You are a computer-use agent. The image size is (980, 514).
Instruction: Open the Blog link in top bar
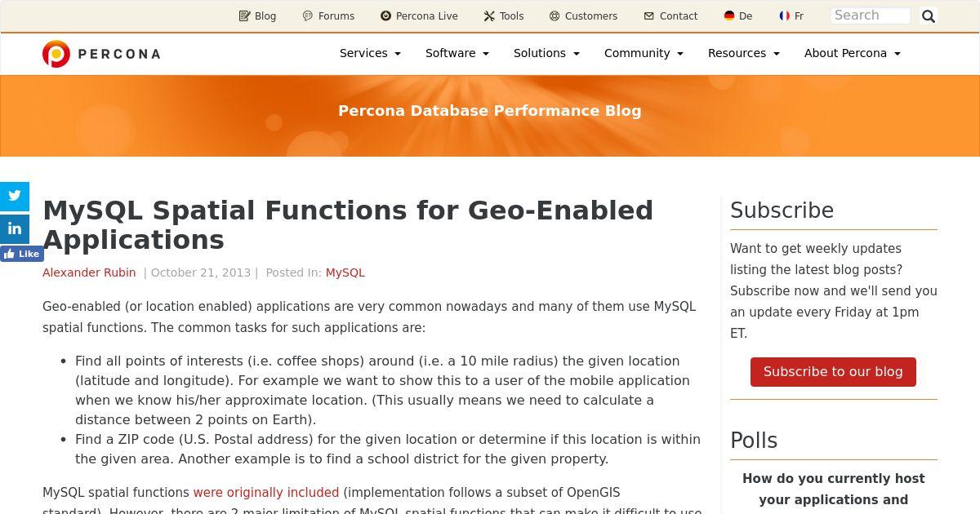click(257, 16)
